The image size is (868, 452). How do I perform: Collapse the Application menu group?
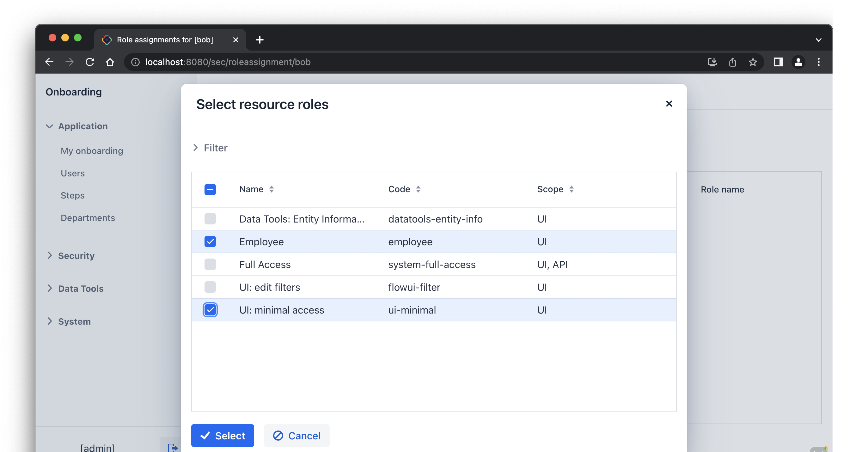coord(83,126)
